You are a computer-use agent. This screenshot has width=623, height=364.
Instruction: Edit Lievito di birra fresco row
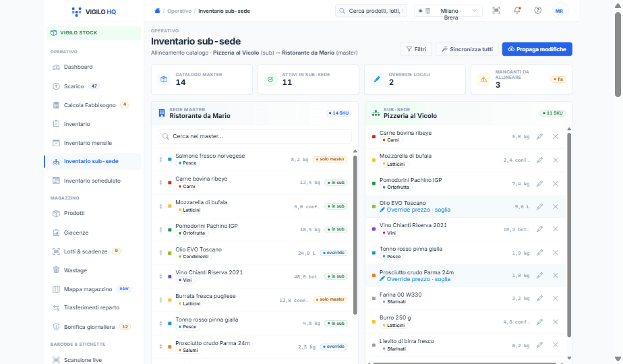point(539,345)
